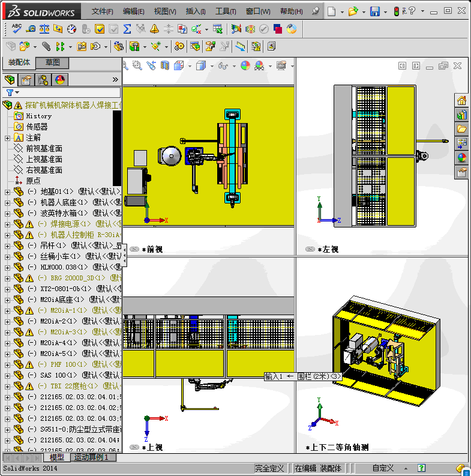
Task: Select the 模型 bottom tab
Action: coord(57,457)
